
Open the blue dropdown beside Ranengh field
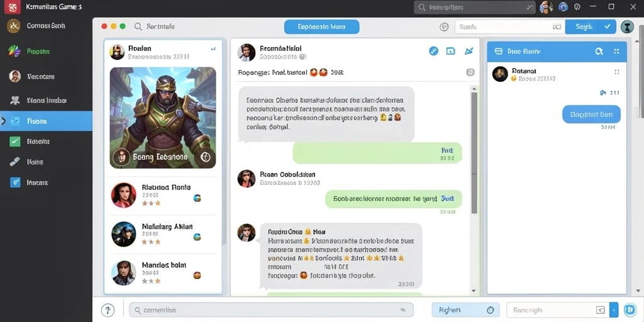[614, 310]
